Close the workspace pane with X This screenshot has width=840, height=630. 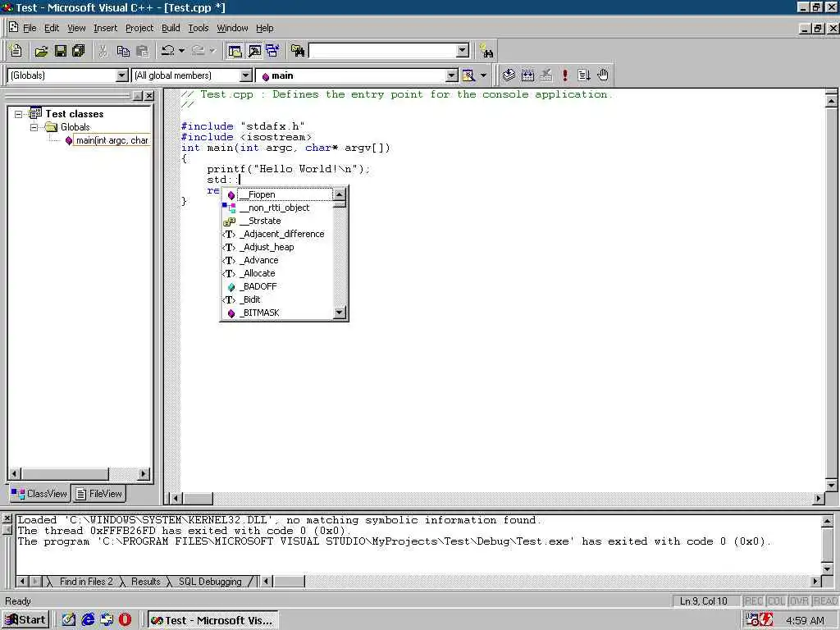(x=149, y=96)
